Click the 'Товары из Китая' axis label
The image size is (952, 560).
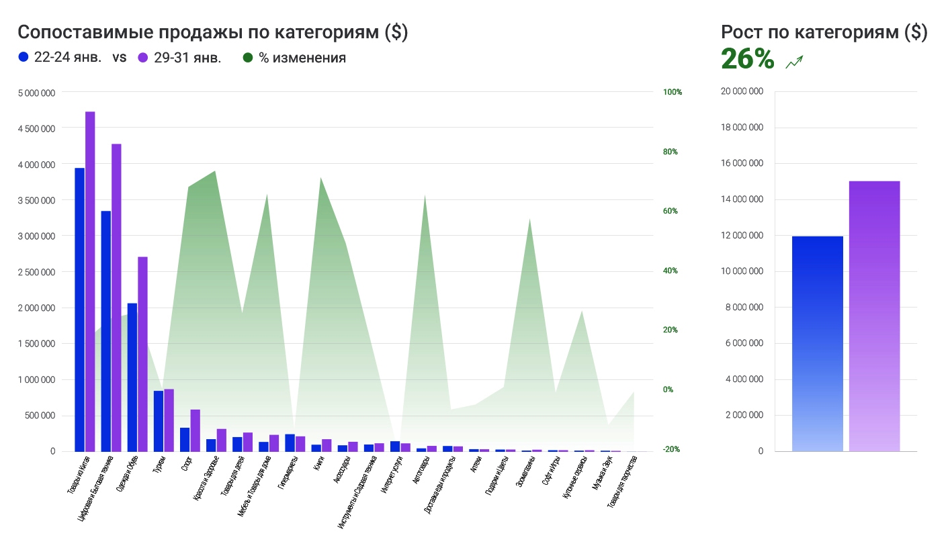tap(79, 476)
